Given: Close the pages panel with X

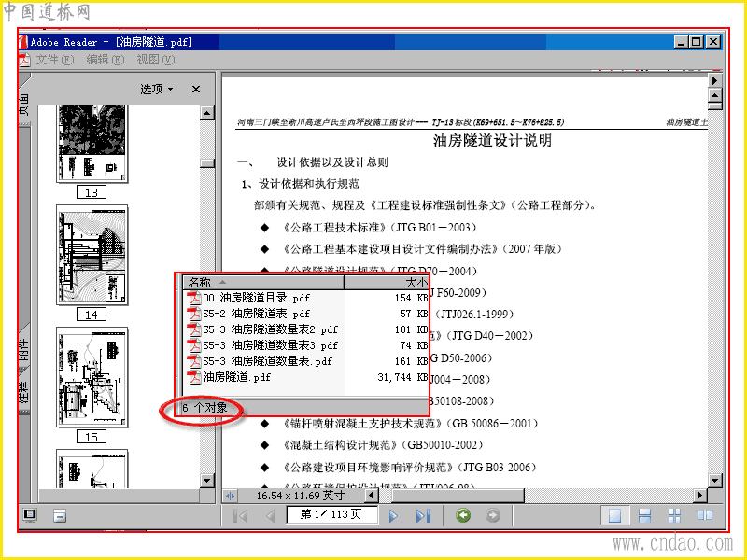Looking at the screenshot, I should tap(196, 89).
